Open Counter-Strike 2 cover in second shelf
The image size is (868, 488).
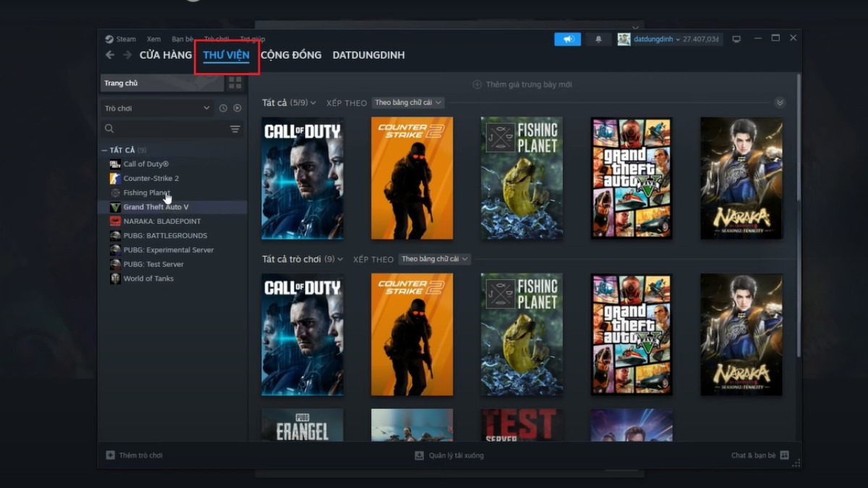click(412, 335)
